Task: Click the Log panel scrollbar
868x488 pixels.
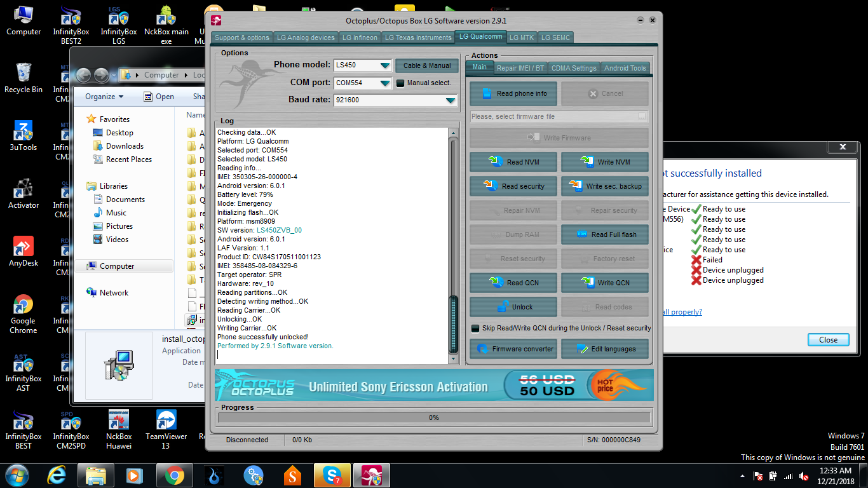Action: point(453,245)
